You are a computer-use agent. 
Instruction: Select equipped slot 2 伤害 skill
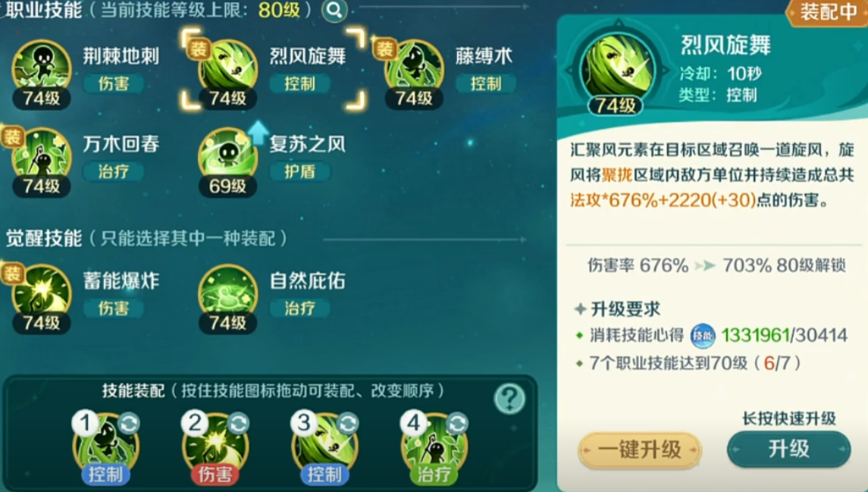pos(215,448)
